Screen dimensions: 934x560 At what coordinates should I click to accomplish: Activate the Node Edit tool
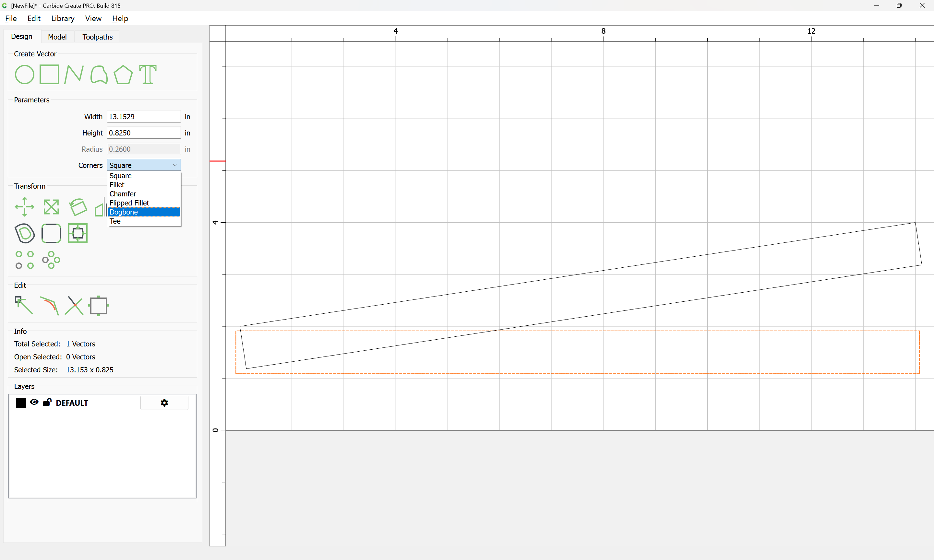click(24, 305)
